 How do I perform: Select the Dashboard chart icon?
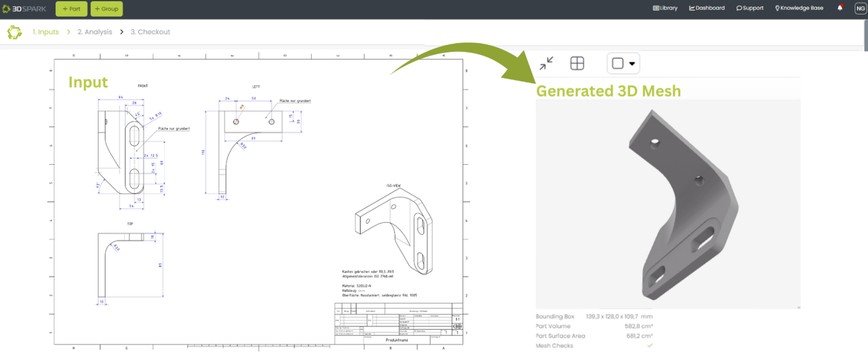pyautogui.click(x=692, y=8)
